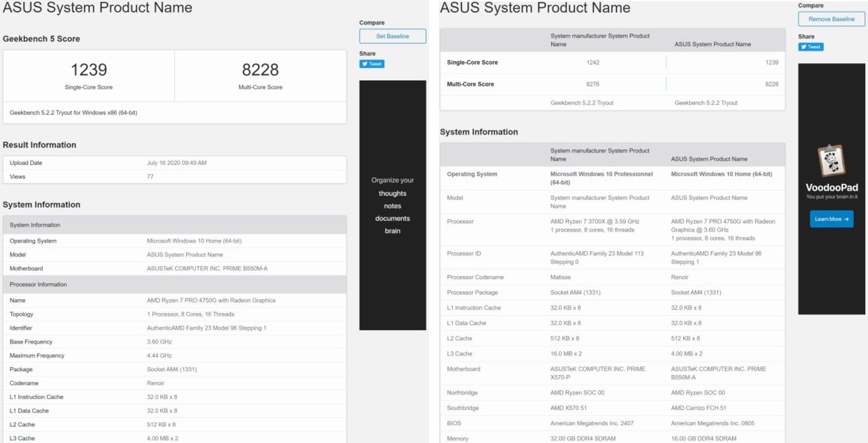
Task: Click the 8228 Multi-Core Score tile
Action: (260, 75)
